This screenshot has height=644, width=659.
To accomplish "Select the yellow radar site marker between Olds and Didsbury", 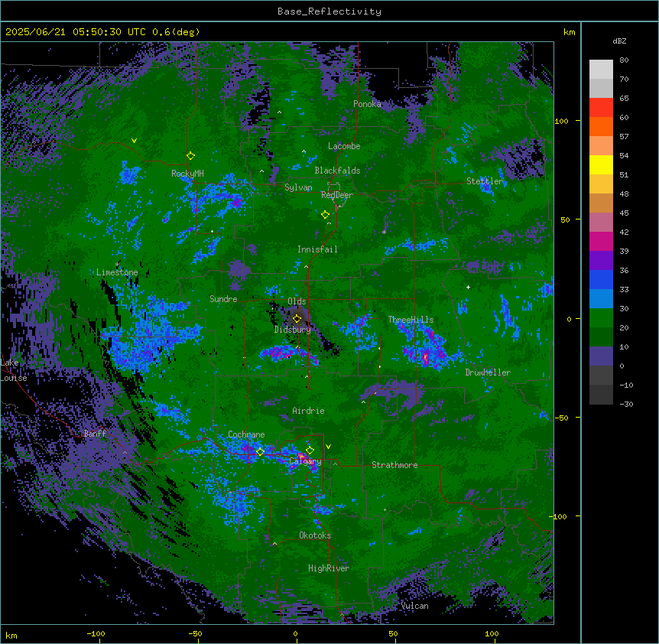I will [x=297, y=318].
